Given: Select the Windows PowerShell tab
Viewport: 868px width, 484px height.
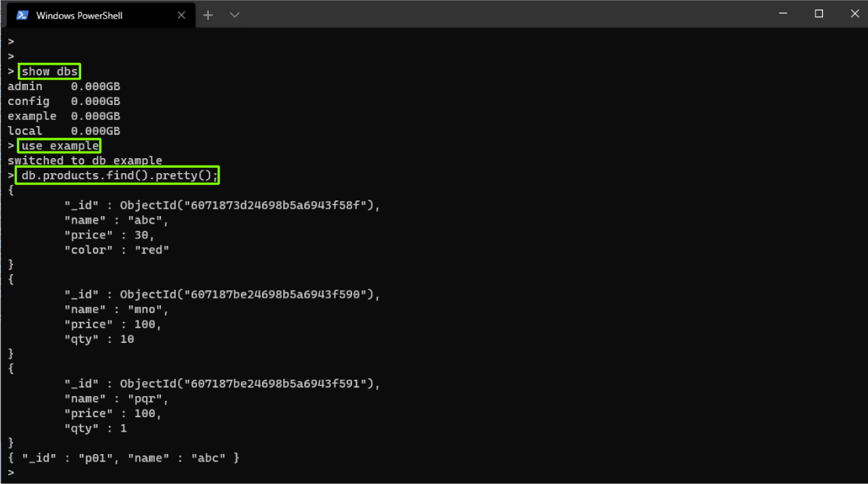Looking at the screenshot, I should click(101, 15).
